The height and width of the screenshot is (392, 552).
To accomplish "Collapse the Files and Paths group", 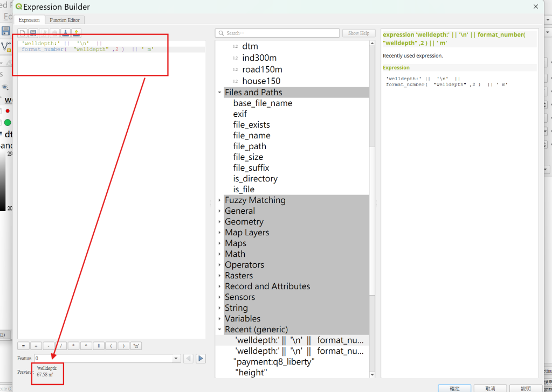I will tap(220, 92).
